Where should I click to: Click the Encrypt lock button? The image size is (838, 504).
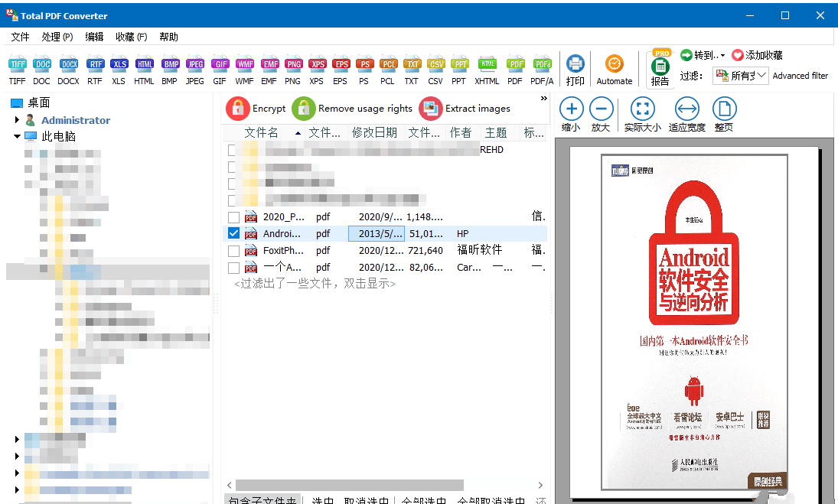[256, 109]
